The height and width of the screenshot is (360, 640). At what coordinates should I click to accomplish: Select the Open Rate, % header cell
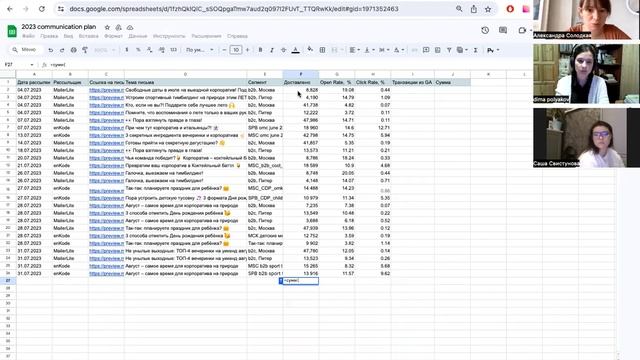[337, 82]
